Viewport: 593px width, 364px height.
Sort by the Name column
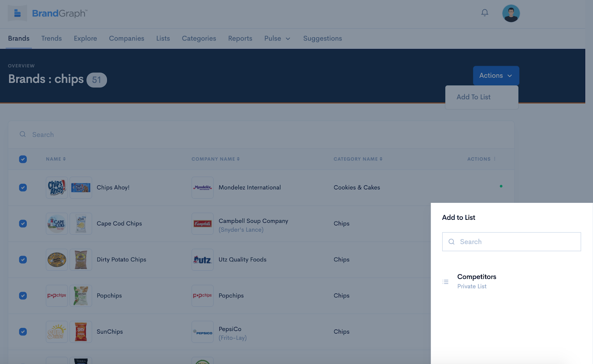[x=56, y=159]
